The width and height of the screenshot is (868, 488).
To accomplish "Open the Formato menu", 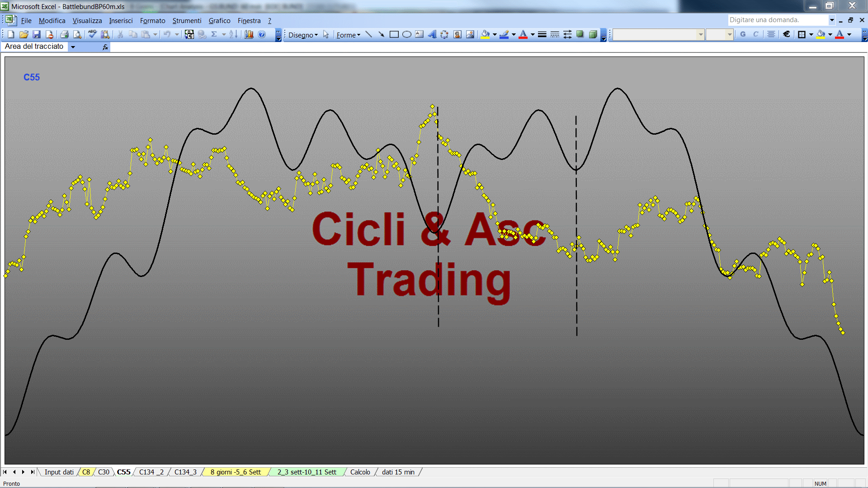I will (153, 20).
